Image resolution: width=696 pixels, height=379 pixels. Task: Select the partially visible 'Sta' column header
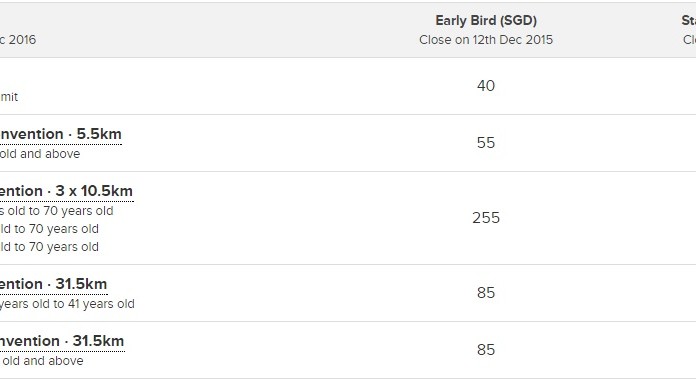coord(688,20)
